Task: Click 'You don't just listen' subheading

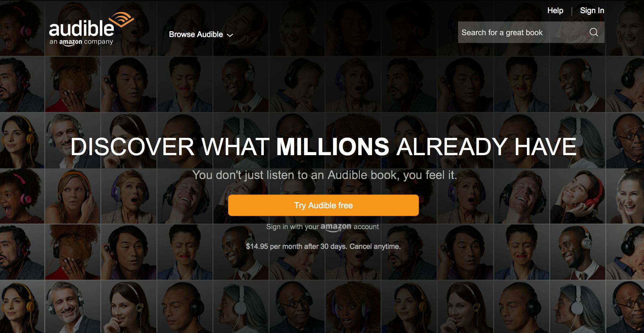Action: [325, 175]
